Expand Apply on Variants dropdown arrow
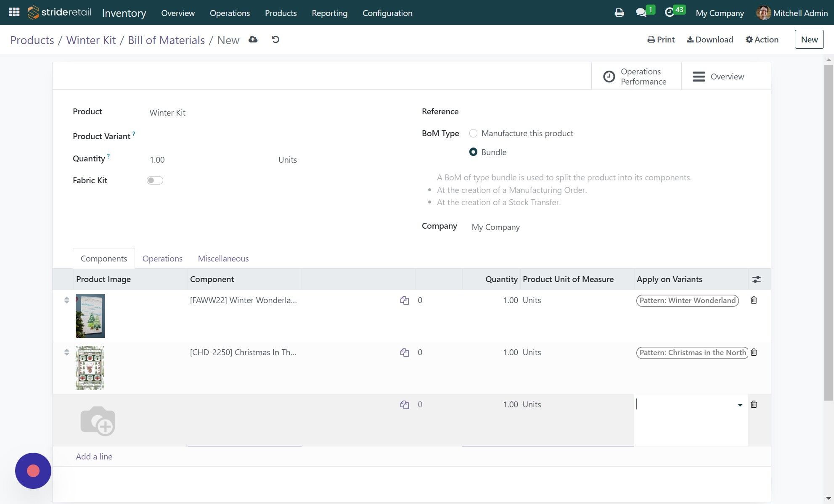 click(740, 405)
